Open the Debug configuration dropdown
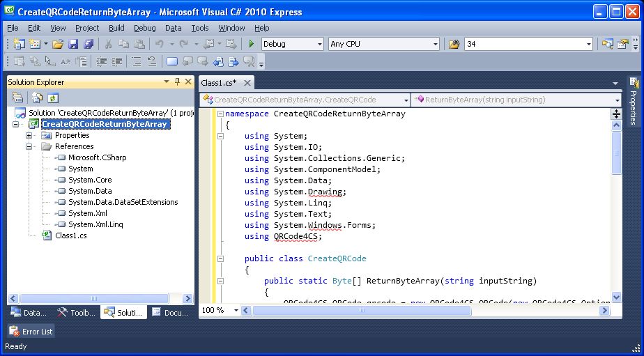The height and width of the screenshot is (356, 644). tap(319, 44)
